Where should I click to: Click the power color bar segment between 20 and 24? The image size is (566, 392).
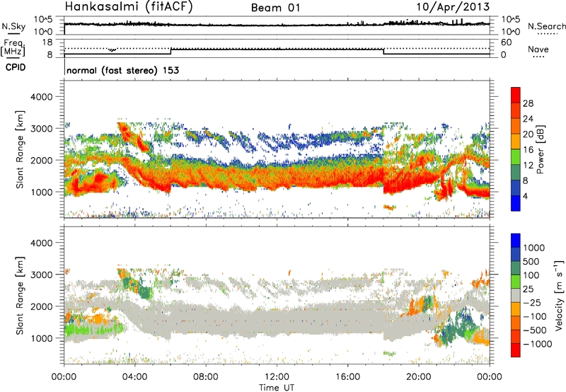coord(516,126)
